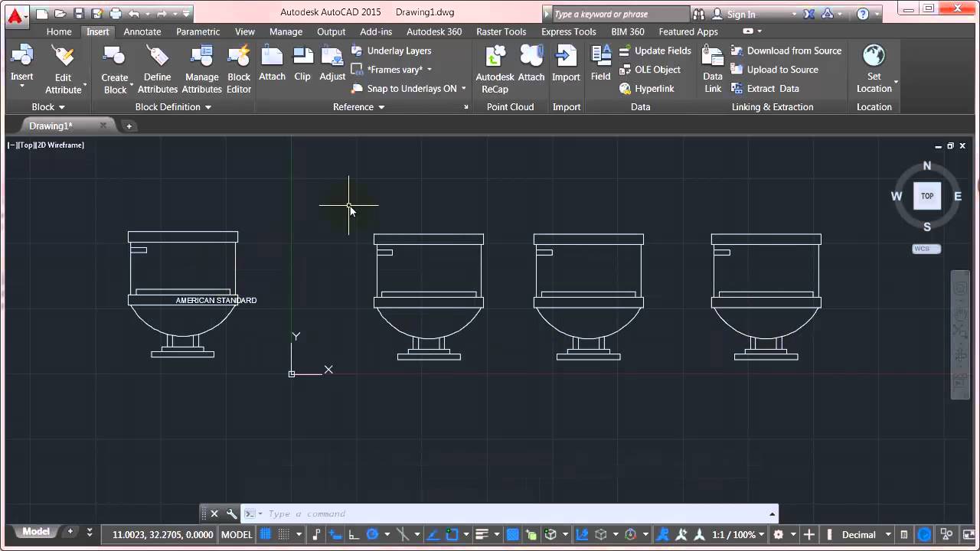Open the Edit Attribute tool
The image size is (980, 551).
pos(63,68)
